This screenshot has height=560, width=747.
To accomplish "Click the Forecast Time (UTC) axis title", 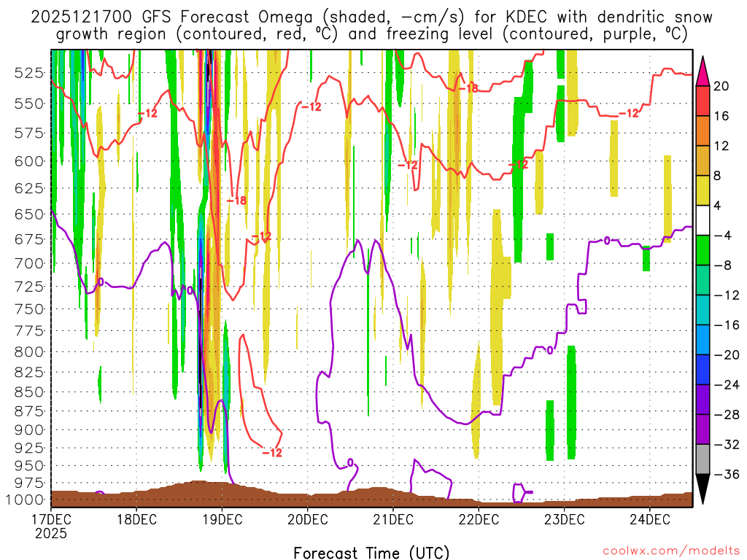I will pos(371,553).
